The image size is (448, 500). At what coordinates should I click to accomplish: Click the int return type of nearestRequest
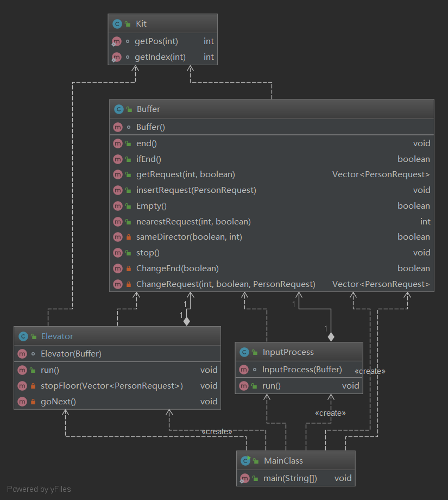pos(425,222)
